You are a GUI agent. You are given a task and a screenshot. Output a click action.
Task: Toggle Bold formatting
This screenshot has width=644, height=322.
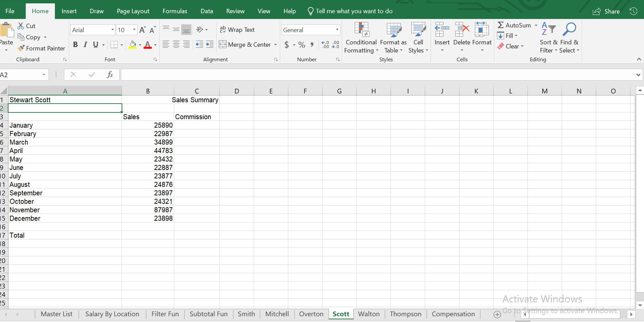(75, 45)
